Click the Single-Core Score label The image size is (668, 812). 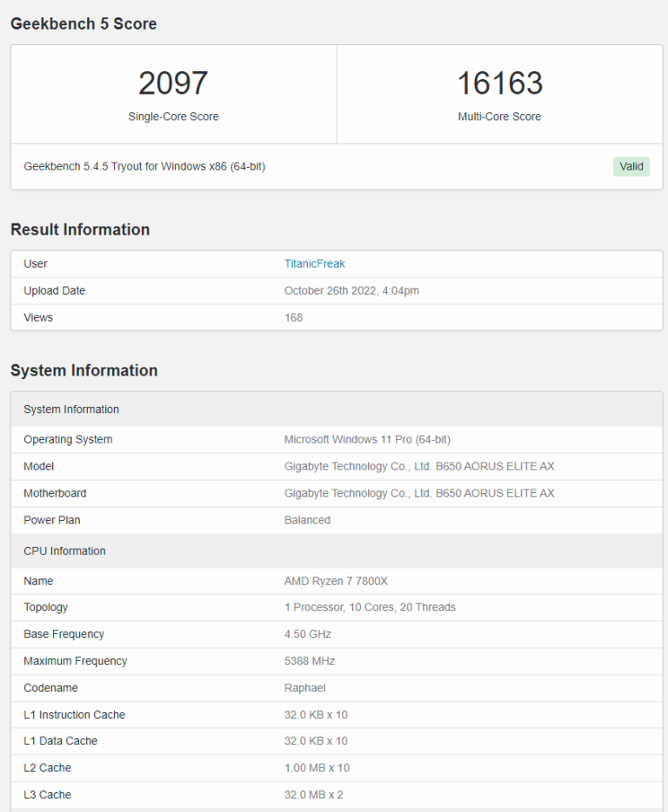point(173,116)
